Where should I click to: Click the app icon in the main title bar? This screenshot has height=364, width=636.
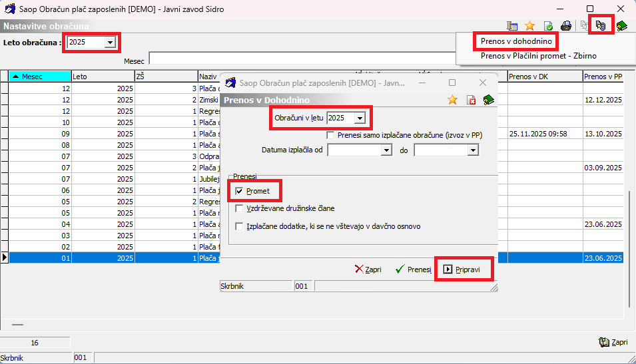[x=10, y=9]
